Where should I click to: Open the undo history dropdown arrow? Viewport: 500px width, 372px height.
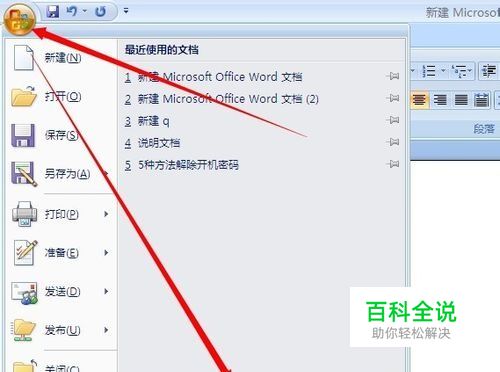point(85,11)
